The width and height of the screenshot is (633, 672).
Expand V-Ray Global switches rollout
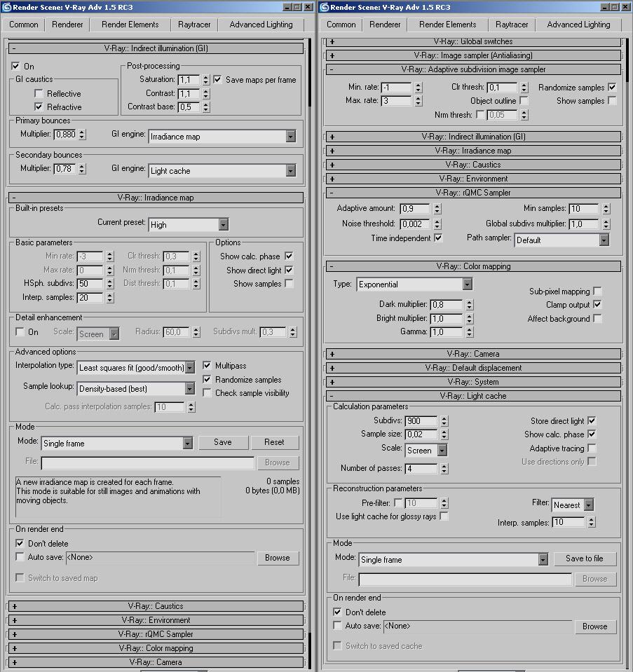(x=473, y=41)
